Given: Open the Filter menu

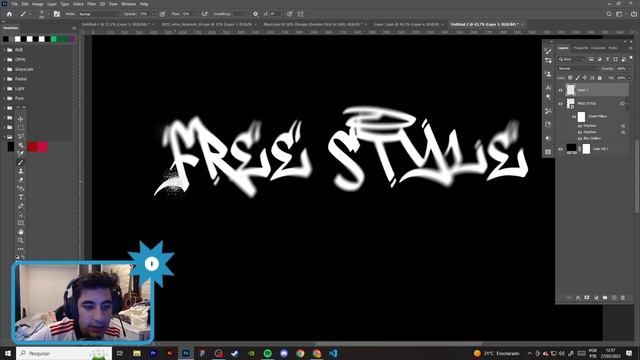Looking at the screenshot, I should pyautogui.click(x=91, y=4).
